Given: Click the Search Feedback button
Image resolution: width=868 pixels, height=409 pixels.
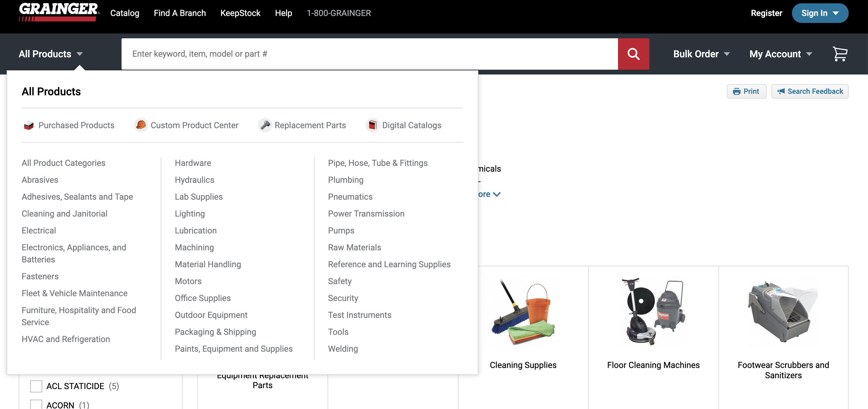Looking at the screenshot, I should point(810,91).
